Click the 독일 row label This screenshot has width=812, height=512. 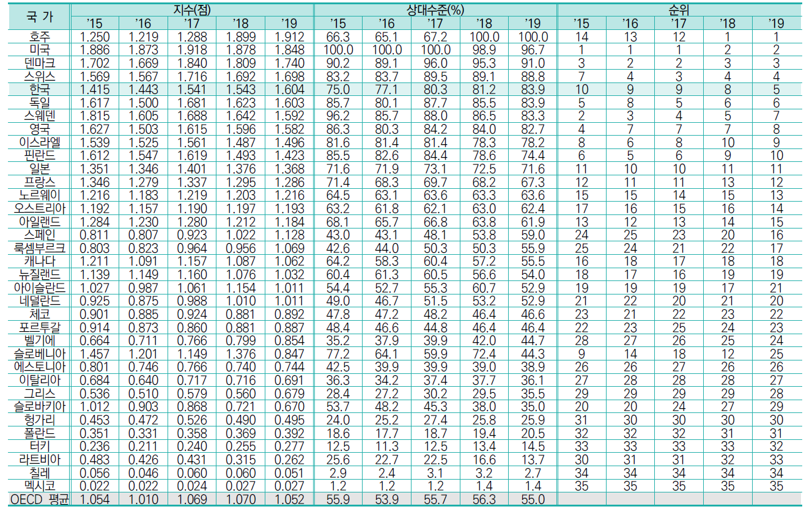click(40, 101)
